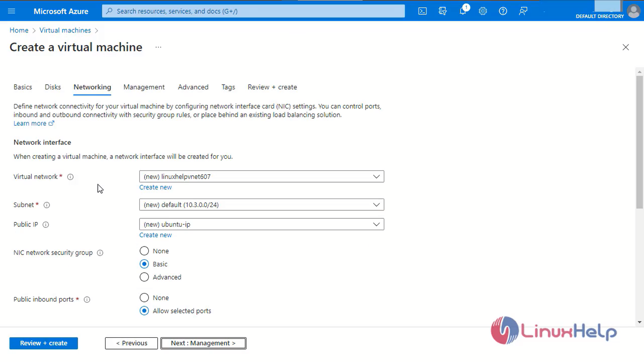
Task: Show info tooltip for Public inbound ports
Action: click(87, 299)
